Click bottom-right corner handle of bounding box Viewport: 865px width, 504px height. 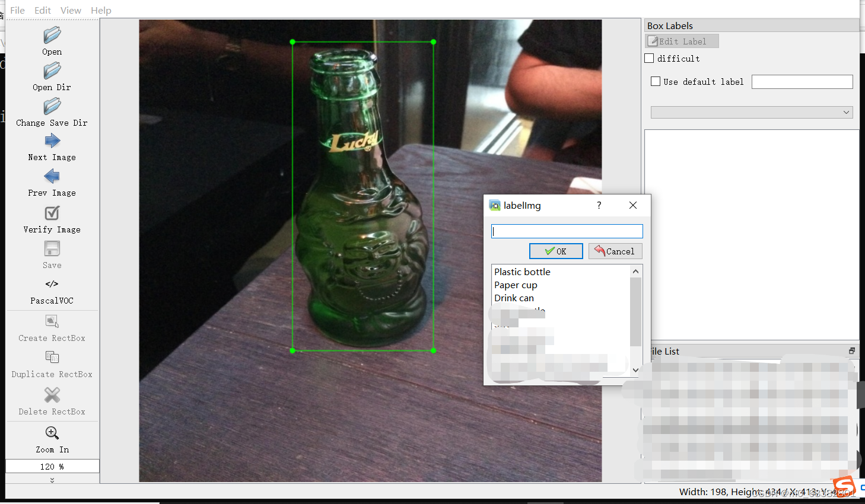(x=434, y=350)
